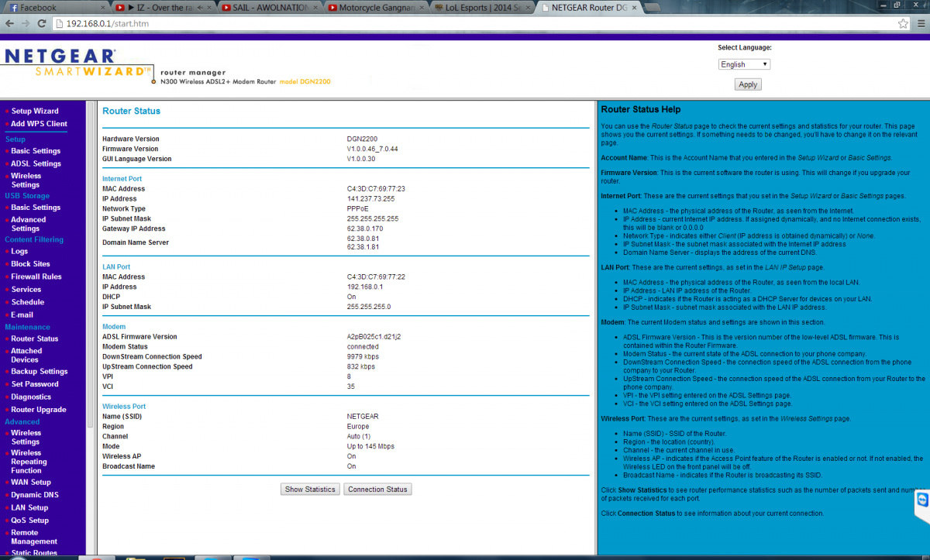Open Basic Settings under the Setup section

pos(36,151)
